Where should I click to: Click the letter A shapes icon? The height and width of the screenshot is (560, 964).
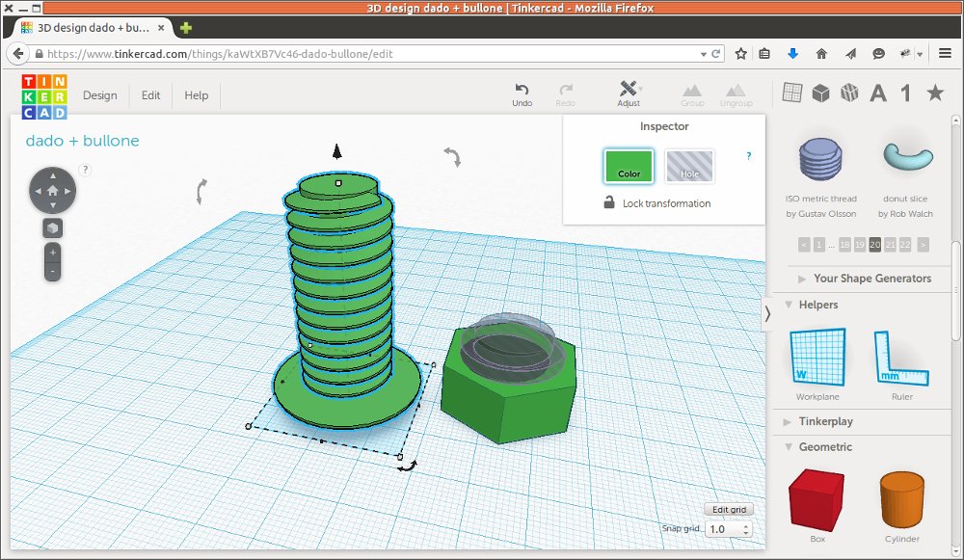(x=878, y=93)
